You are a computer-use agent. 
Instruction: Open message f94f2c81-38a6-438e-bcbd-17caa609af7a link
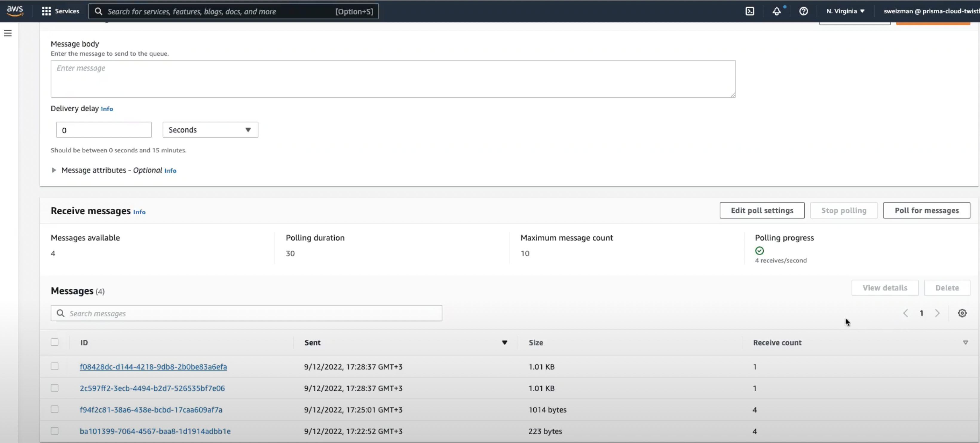point(151,410)
